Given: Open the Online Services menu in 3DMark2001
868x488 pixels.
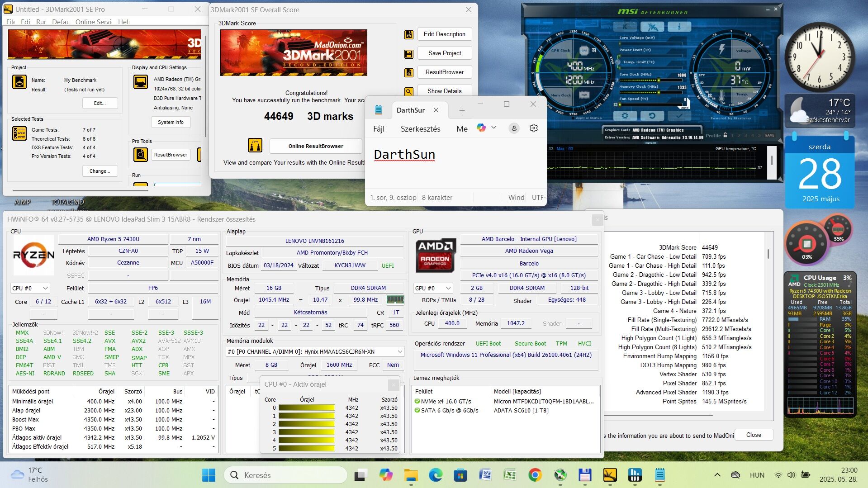Looking at the screenshot, I should (93, 22).
